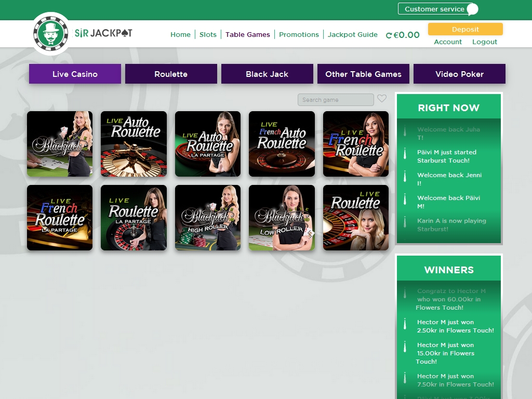Click the favorites heart icon
The image size is (532, 399).
click(x=382, y=99)
